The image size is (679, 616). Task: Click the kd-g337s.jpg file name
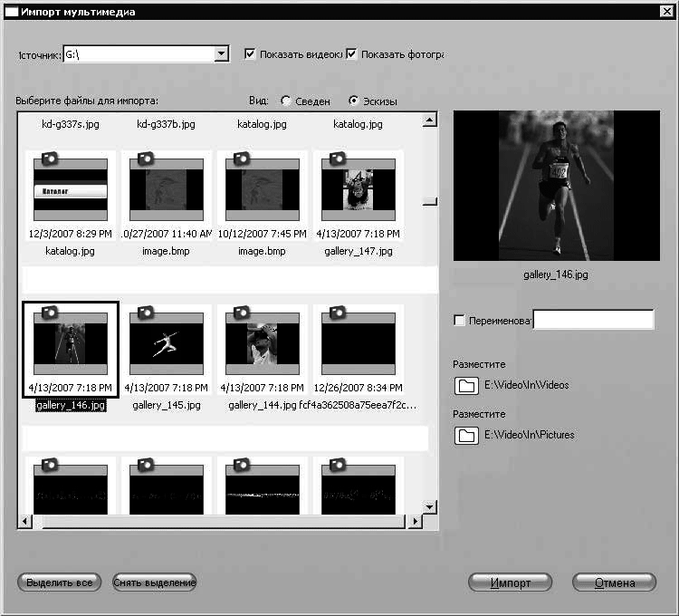tap(71, 124)
